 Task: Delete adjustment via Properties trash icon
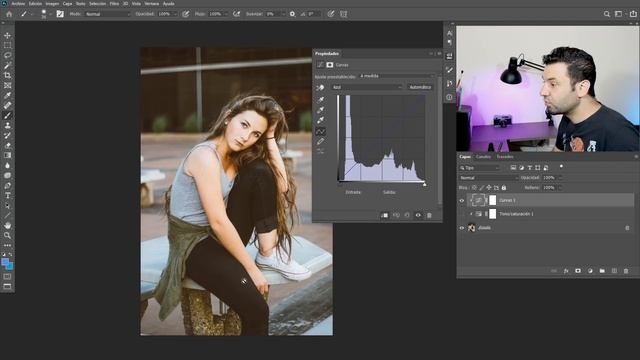click(429, 215)
